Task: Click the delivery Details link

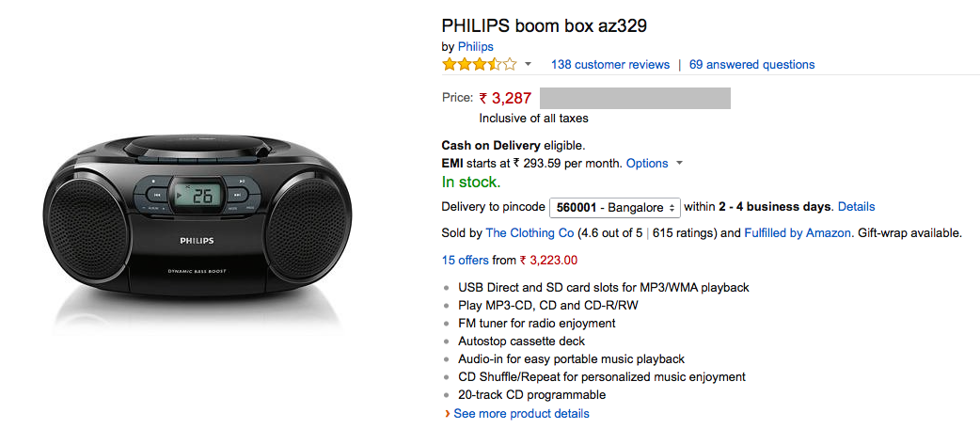Action: (x=856, y=207)
